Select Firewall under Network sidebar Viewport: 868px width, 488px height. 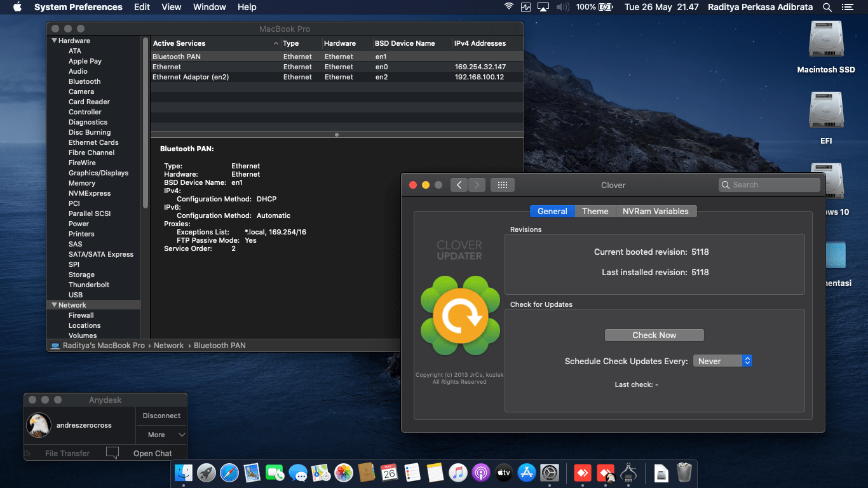pos(81,315)
